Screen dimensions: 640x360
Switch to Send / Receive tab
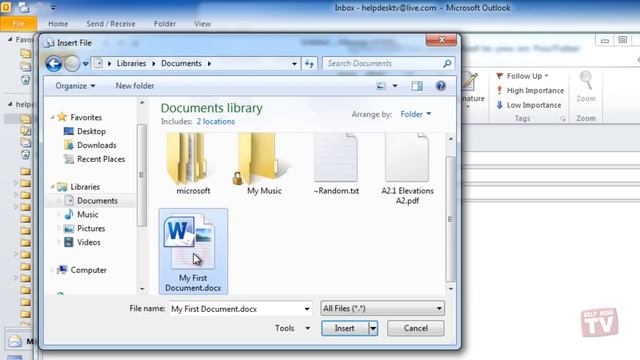111,24
